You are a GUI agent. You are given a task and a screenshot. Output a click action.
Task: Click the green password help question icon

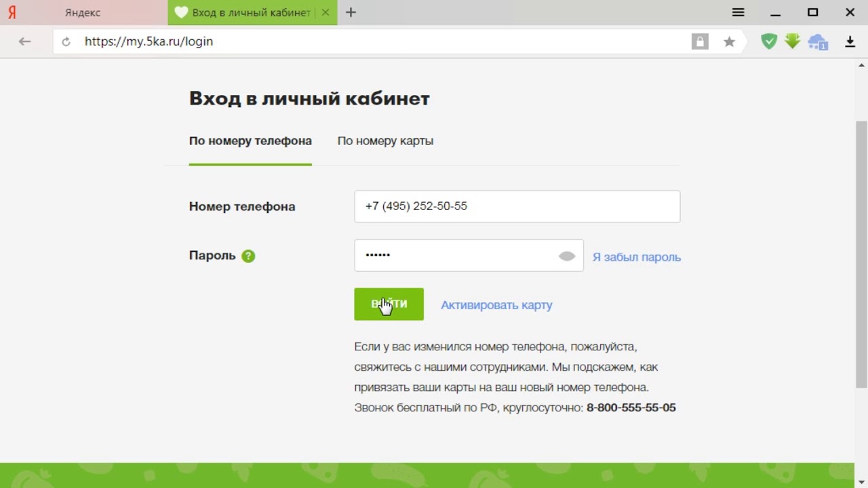coord(248,256)
